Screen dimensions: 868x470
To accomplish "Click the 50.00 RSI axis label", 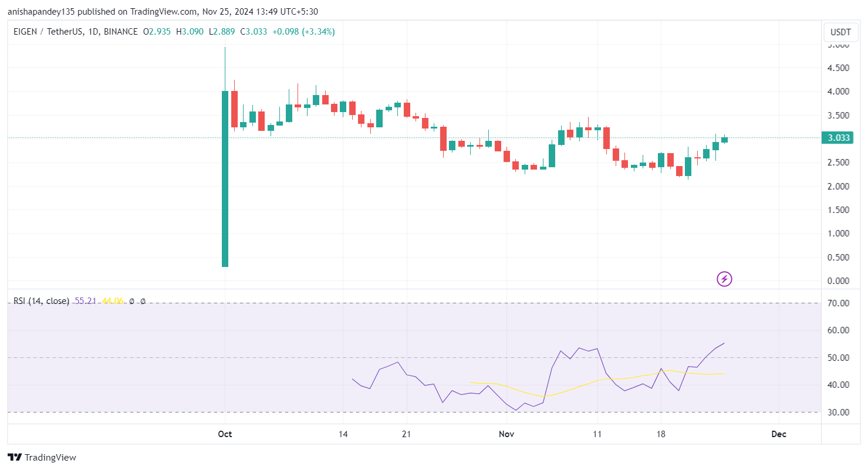I will pyautogui.click(x=838, y=358).
